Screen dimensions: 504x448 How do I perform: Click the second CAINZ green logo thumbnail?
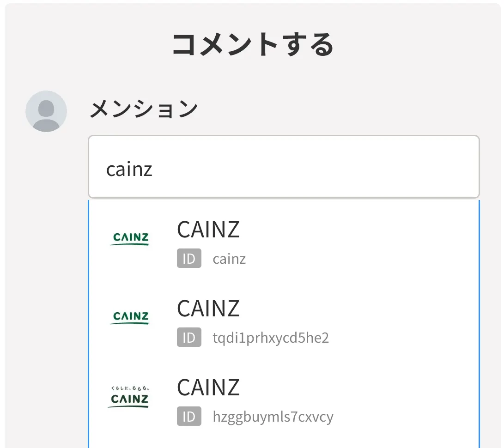(129, 317)
